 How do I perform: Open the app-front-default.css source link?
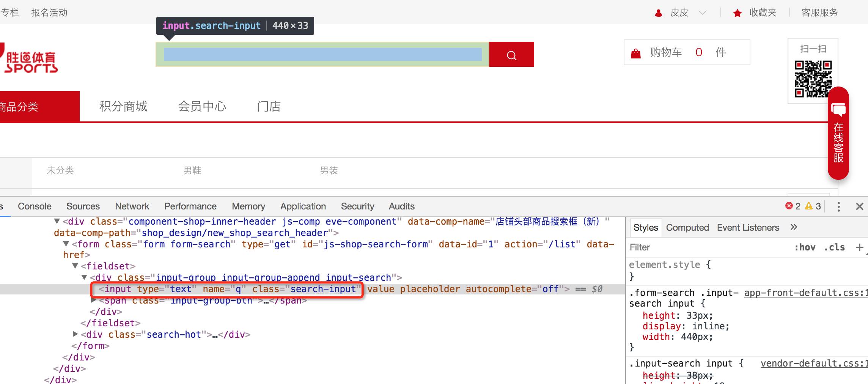[806, 293]
